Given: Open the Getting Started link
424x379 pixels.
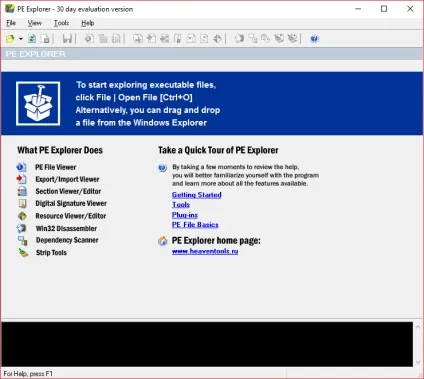Looking at the screenshot, I should click(197, 195).
